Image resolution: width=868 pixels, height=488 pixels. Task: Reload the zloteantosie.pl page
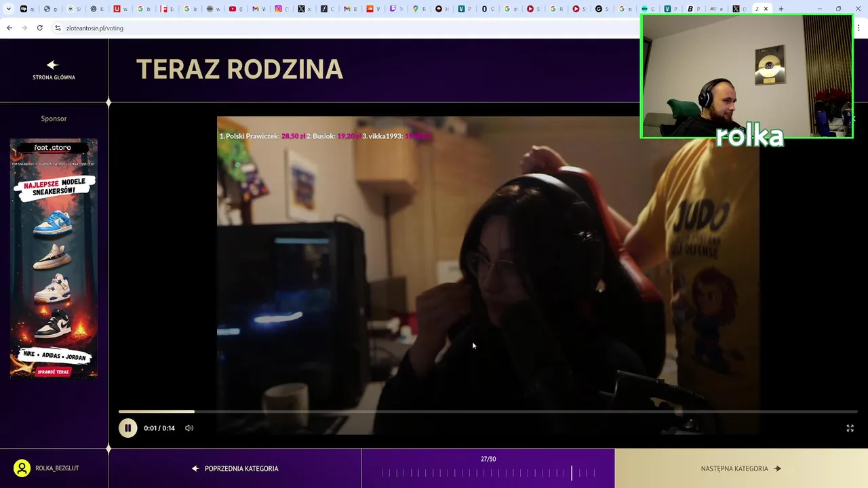(40, 28)
